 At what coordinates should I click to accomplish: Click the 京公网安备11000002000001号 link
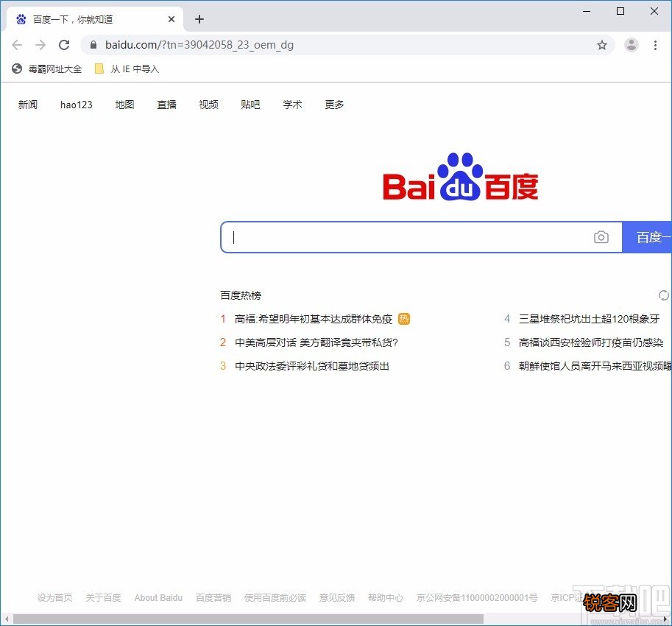point(476,597)
